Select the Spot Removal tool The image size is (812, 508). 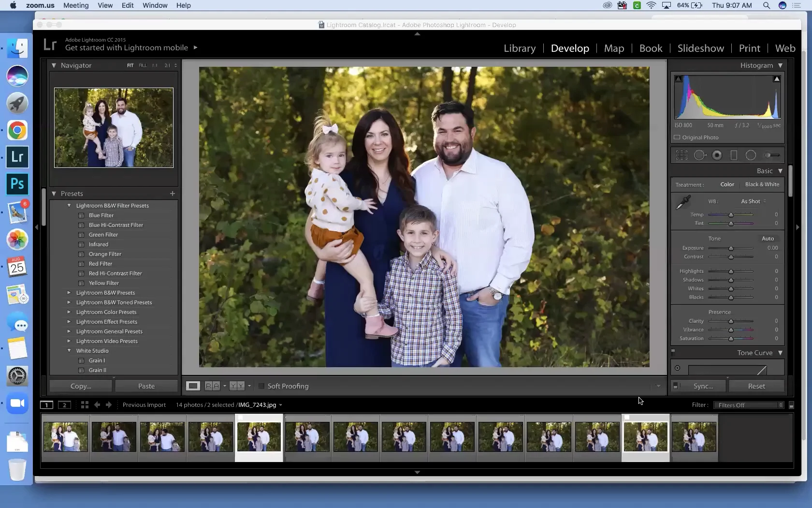tap(700, 155)
